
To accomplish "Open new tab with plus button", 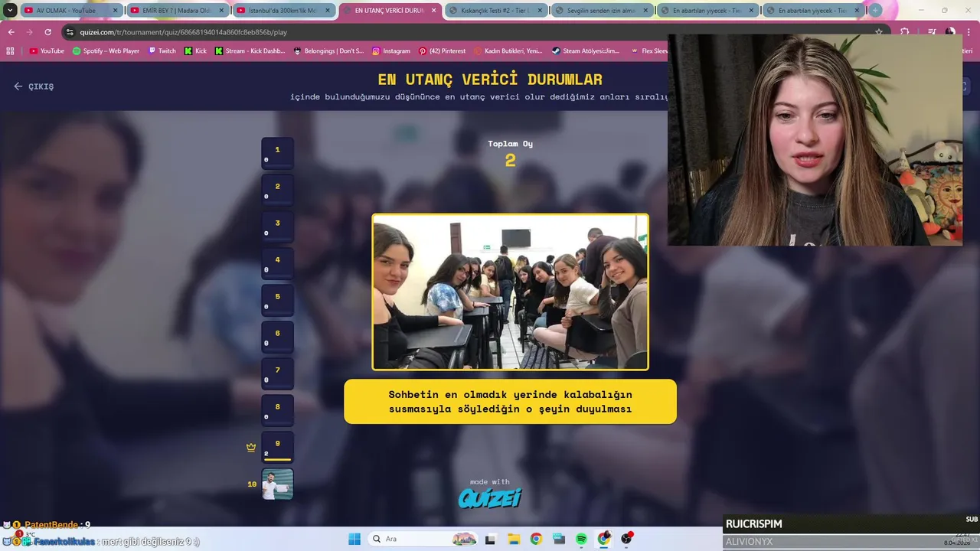I will pyautogui.click(x=875, y=10).
